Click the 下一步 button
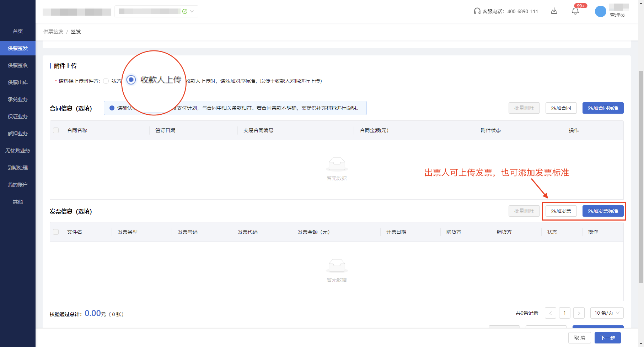644x347 pixels. (607, 338)
